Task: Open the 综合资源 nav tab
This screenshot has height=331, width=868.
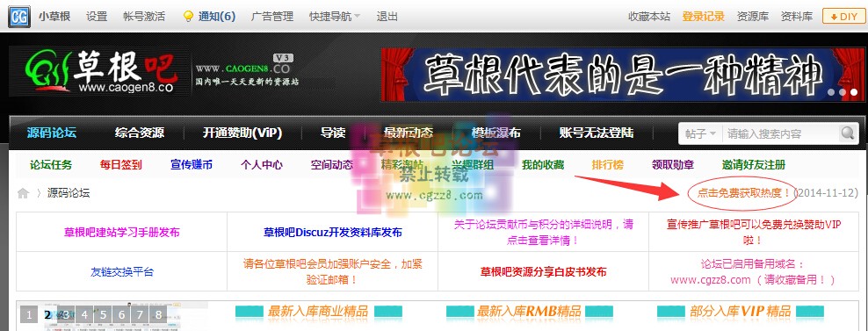Action: [140, 133]
